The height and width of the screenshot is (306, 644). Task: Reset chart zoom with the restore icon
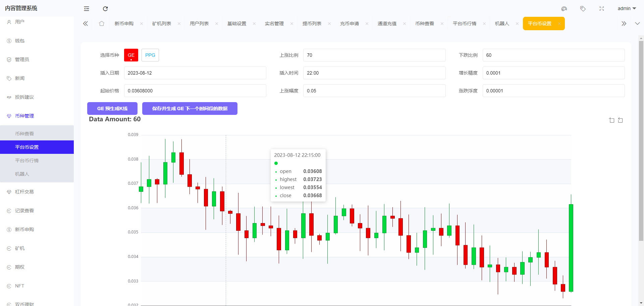coord(621,120)
